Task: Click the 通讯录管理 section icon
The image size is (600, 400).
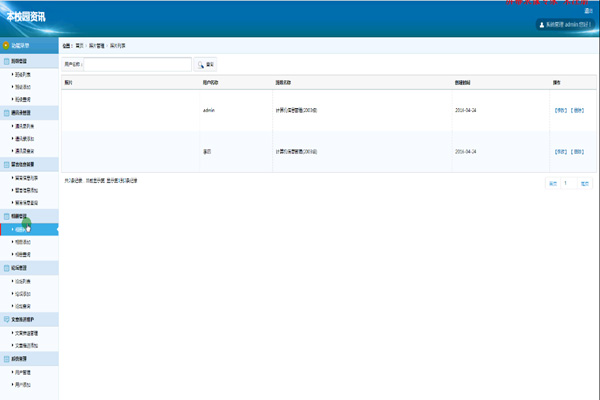Action: point(6,113)
